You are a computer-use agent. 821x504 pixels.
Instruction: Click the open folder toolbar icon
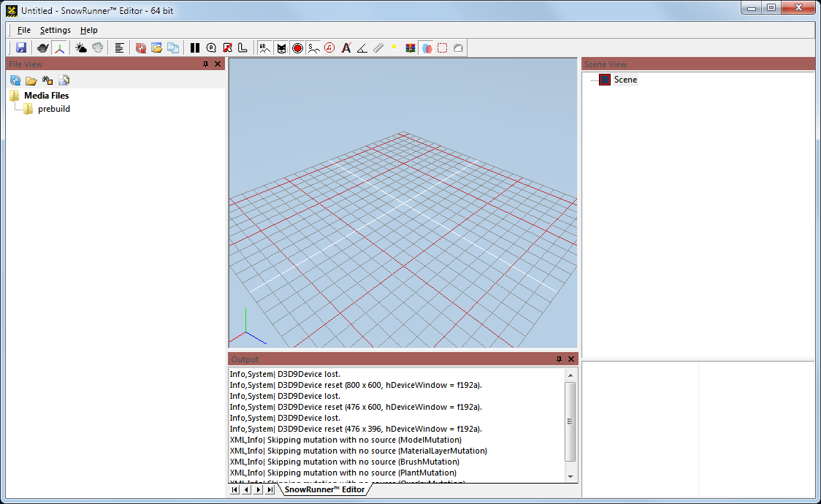[x=156, y=48]
